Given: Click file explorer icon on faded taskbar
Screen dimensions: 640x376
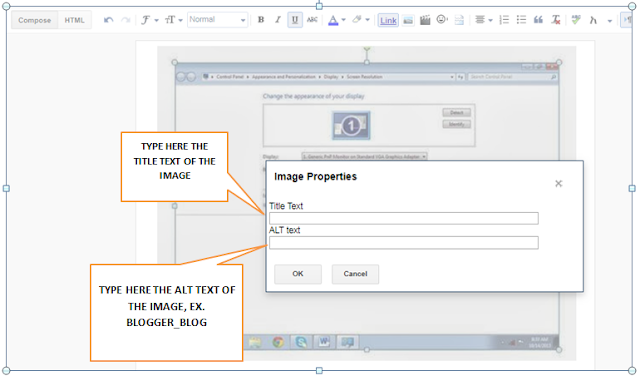Looking at the screenshot, I should tap(255, 342).
